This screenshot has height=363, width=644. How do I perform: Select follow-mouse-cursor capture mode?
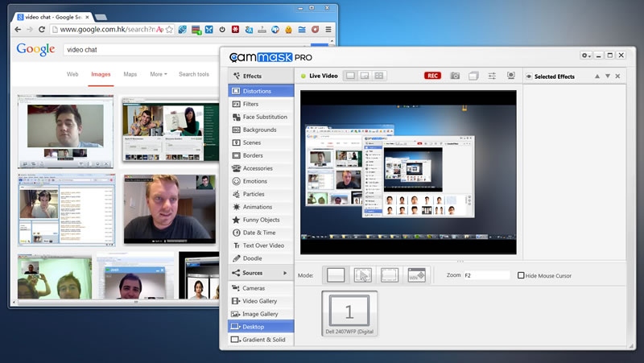point(363,275)
